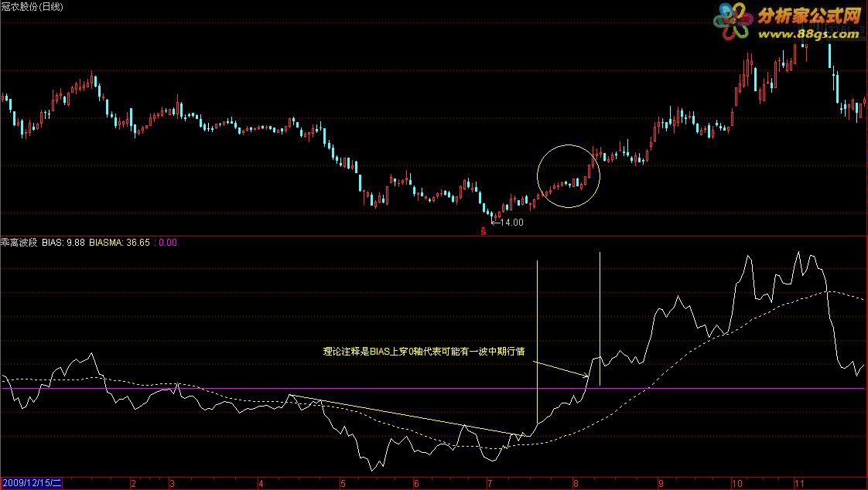Jump to month 4 on the time axis

261,484
